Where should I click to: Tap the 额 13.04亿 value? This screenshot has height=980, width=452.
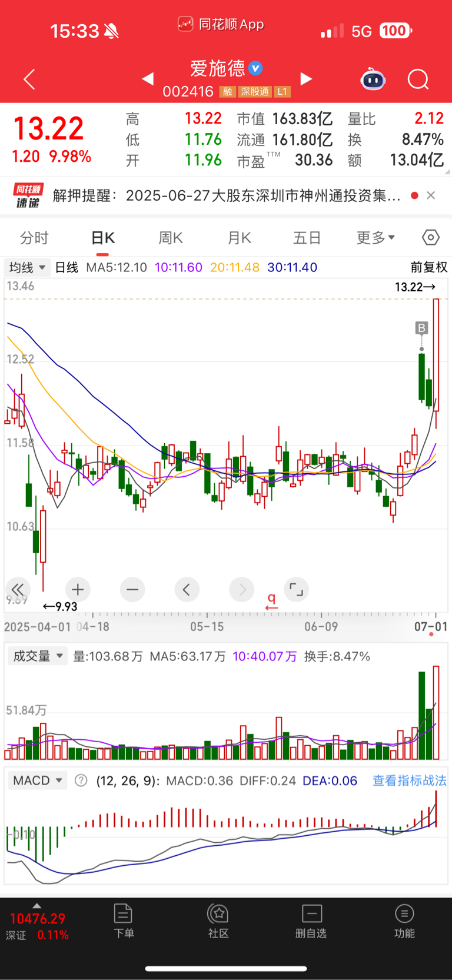tap(395, 160)
